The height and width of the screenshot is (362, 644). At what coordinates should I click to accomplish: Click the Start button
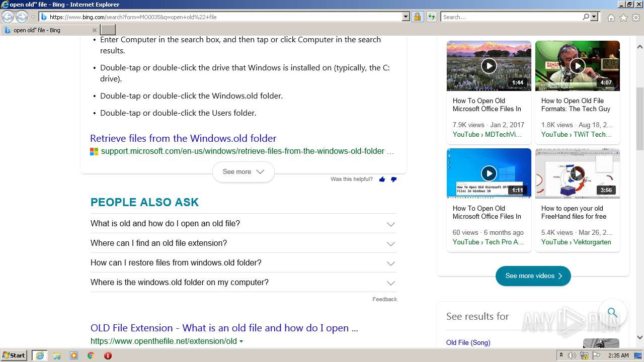pos(14,355)
